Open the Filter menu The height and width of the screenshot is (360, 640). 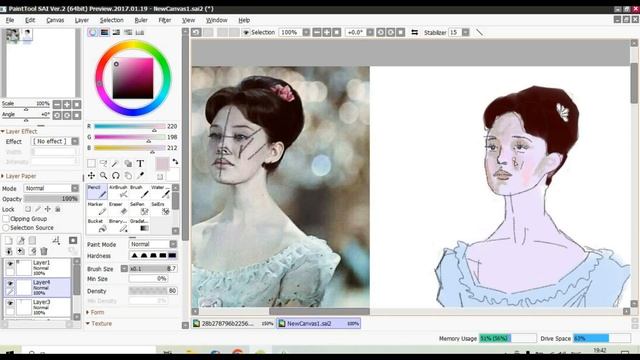164,20
